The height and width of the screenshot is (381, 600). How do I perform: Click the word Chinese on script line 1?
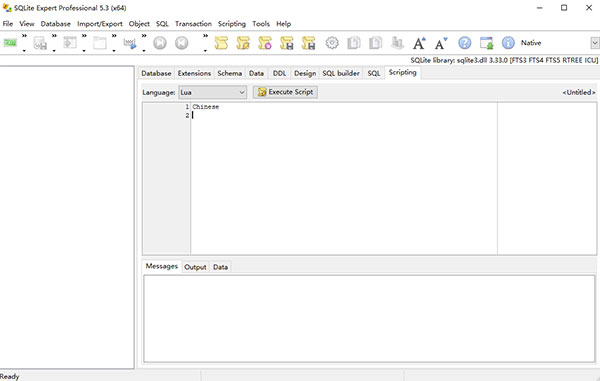tap(206, 107)
